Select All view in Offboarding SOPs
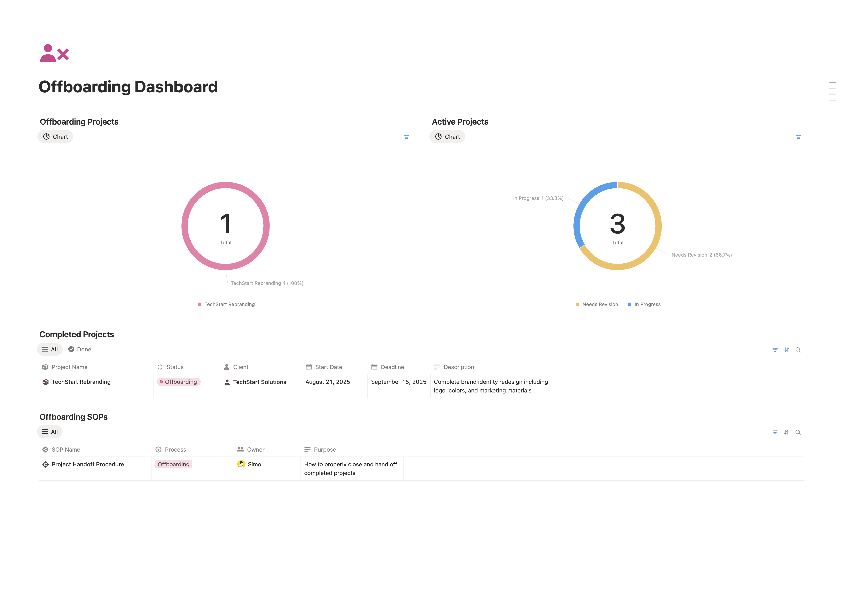This screenshot has height=616, width=844. 50,432
